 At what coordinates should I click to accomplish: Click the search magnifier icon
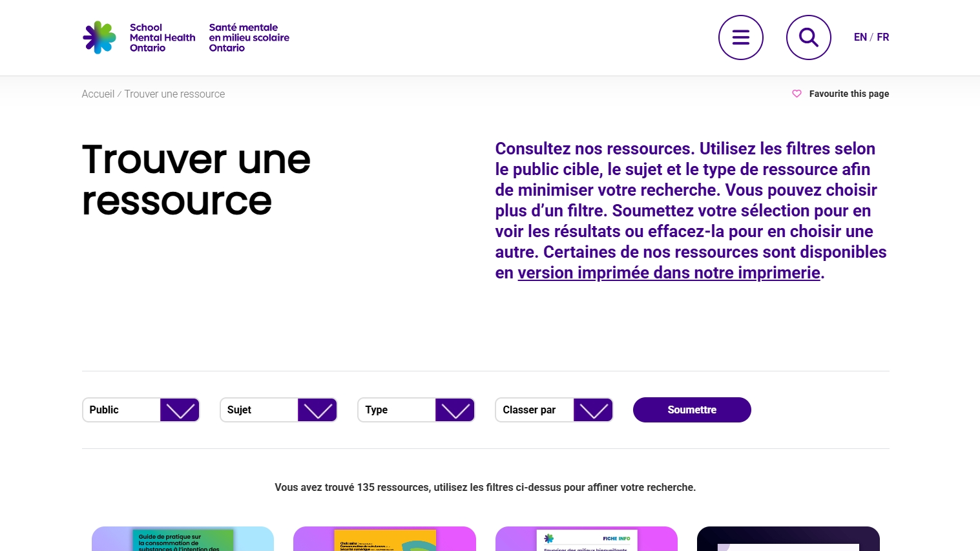coord(808,37)
